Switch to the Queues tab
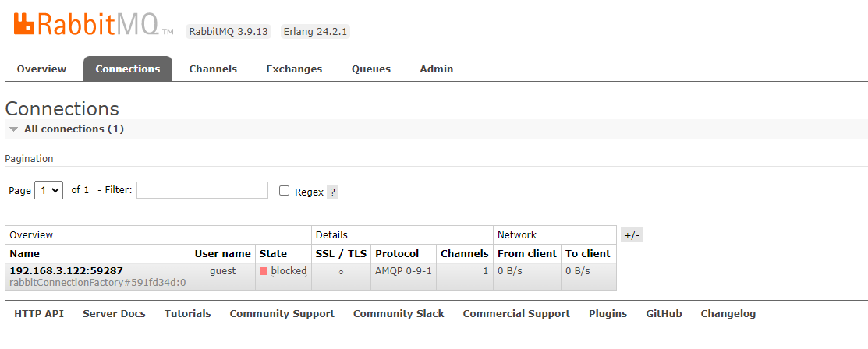Image resolution: width=868 pixels, height=349 pixels. tap(371, 69)
